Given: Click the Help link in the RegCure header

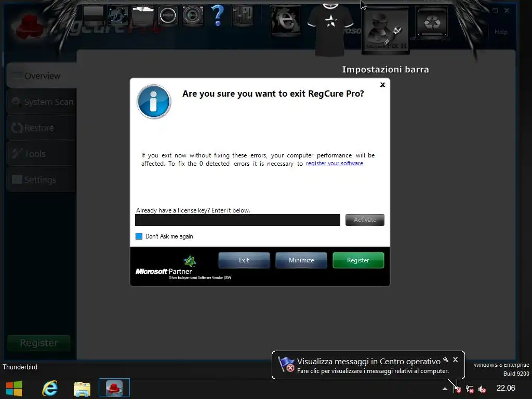Looking at the screenshot, I should 501,32.
